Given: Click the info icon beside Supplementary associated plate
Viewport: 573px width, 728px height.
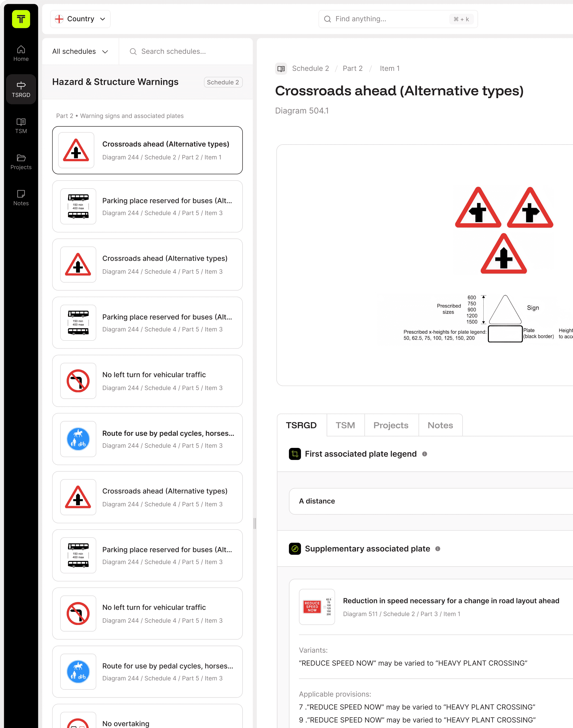Looking at the screenshot, I should [438, 549].
